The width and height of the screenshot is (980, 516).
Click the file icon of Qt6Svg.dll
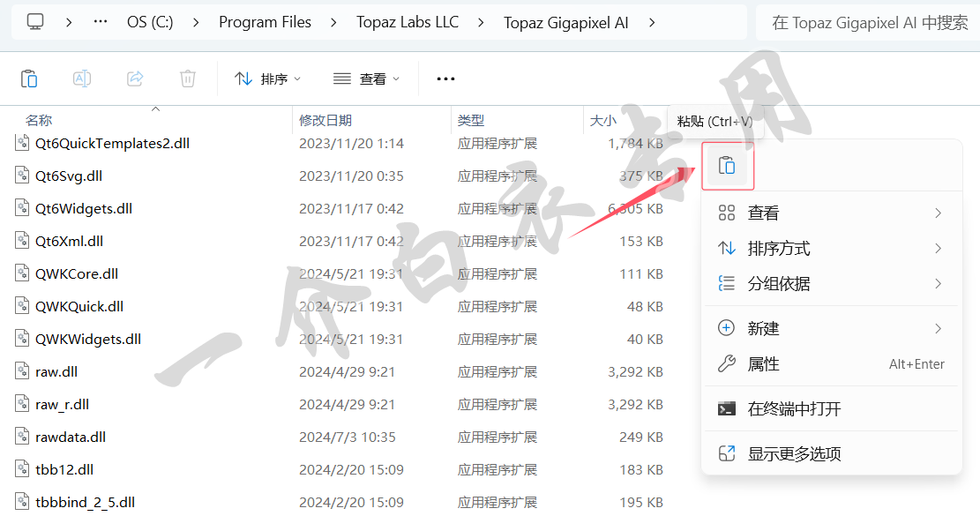[22, 176]
